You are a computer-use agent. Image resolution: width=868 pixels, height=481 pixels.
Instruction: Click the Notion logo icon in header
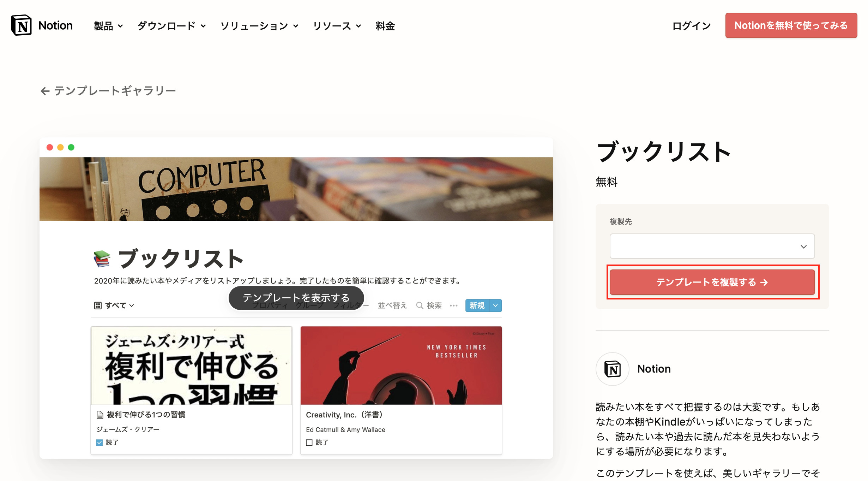pyautogui.click(x=22, y=25)
